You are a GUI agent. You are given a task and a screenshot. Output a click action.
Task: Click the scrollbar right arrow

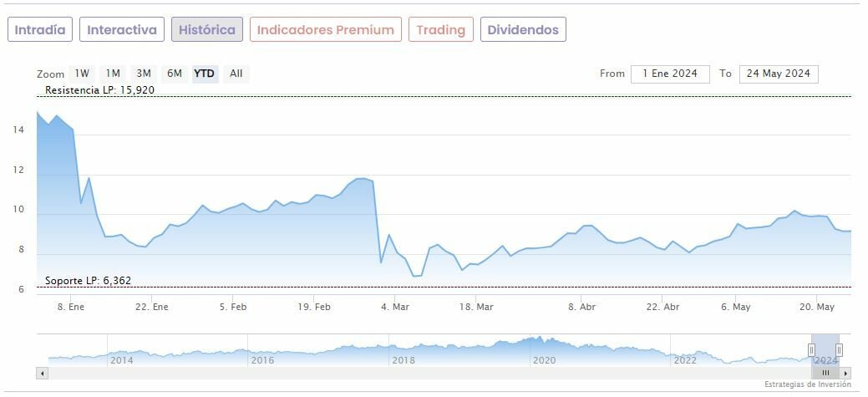tap(845, 373)
